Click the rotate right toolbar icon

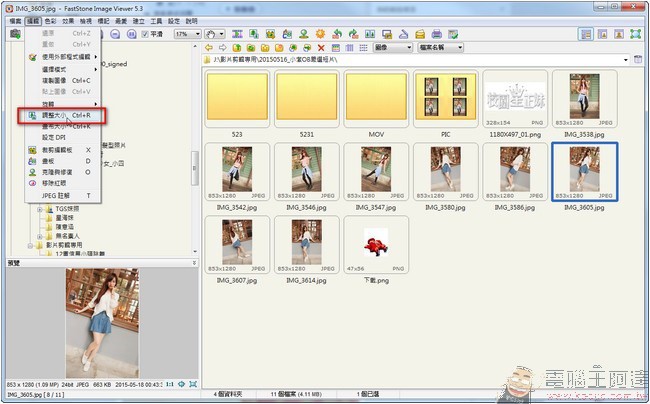point(353,34)
